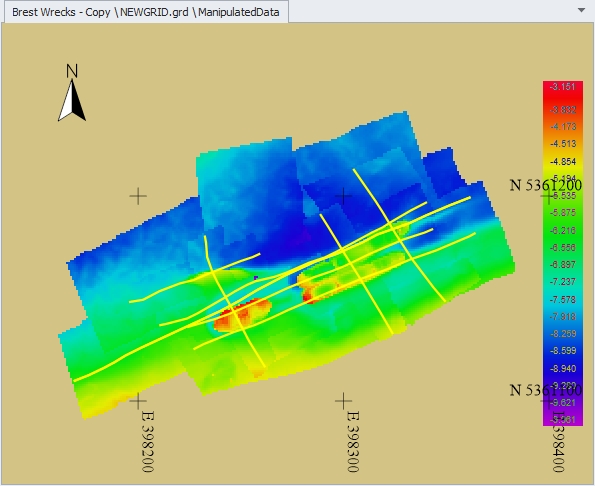Screen dimensions: 595x486
Task: Pick the cyan -7.578 legend band
Action: (x=563, y=299)
